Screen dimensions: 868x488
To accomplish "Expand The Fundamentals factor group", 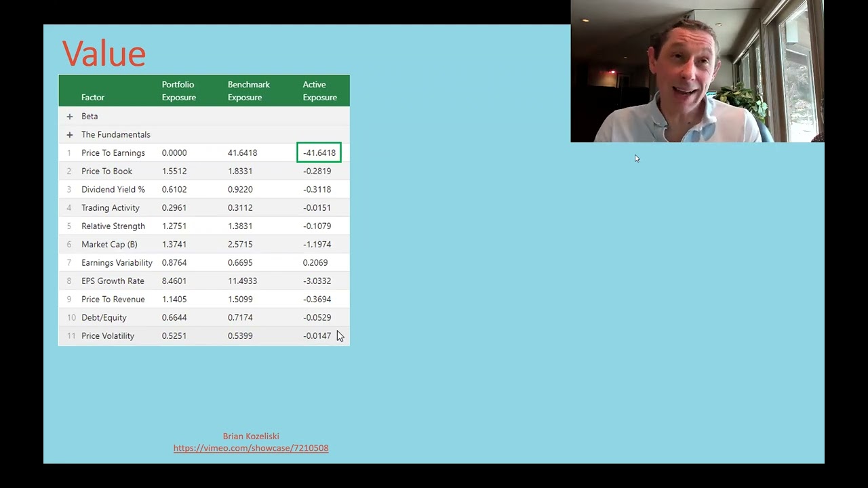I will click(69, 135).
